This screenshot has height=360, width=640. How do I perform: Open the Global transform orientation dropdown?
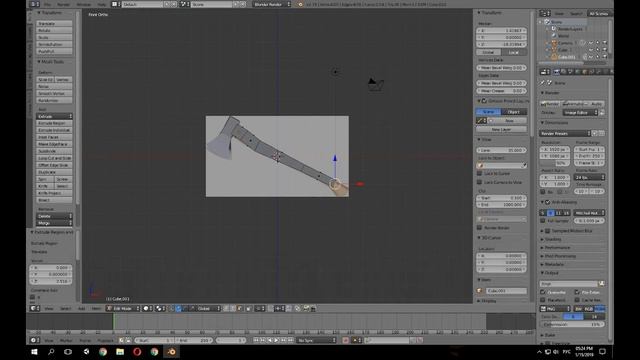click(205, 309)
